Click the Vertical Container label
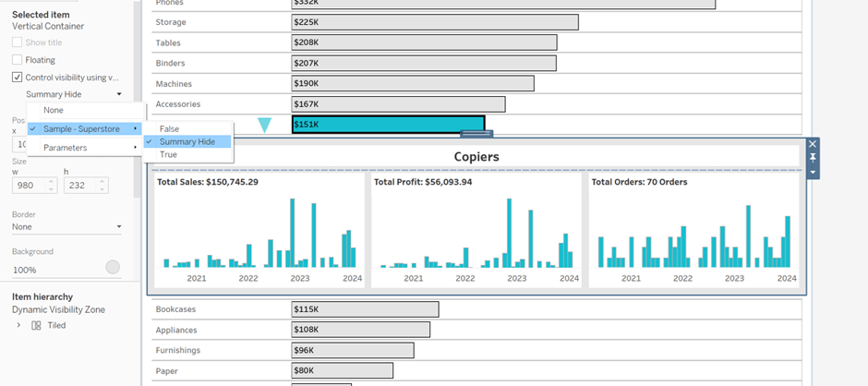Viewport: 868px width, 386px height. tap(48, 26)
